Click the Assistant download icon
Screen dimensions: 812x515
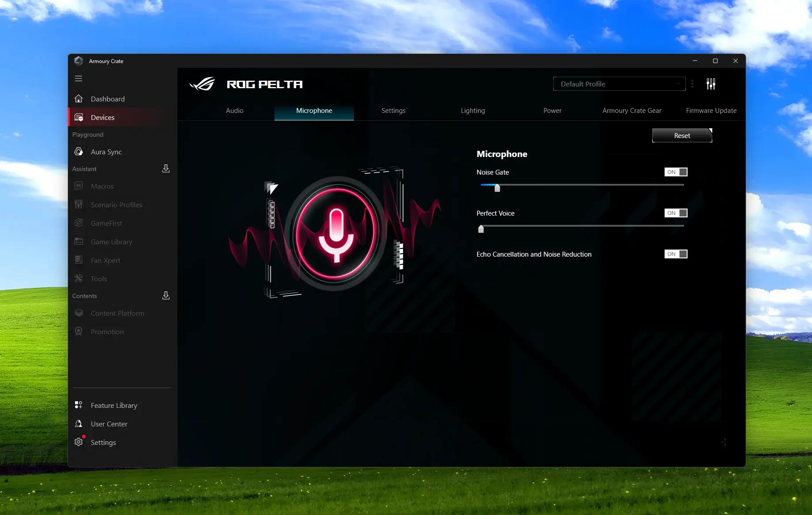[166, 168]
